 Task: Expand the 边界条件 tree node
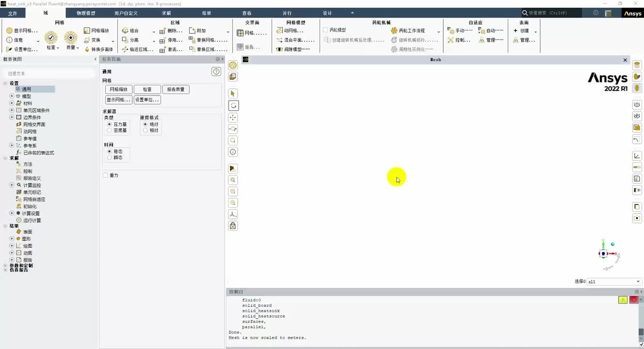coord(12,117)
